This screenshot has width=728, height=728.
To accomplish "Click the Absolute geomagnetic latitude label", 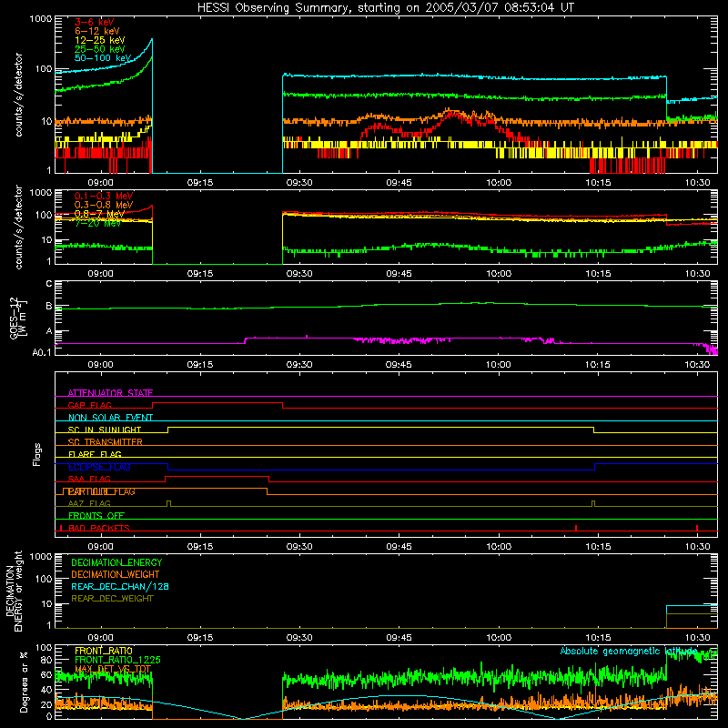I will (629, 651).
